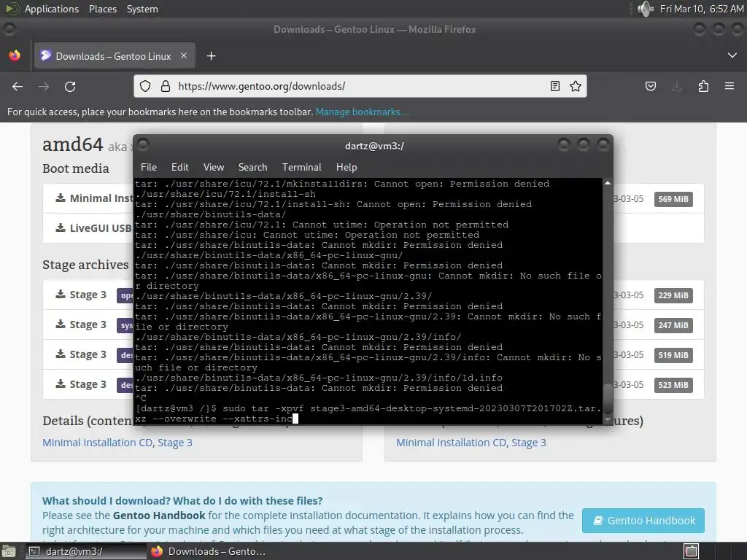This screenshot has width=747, height=560.
Task: Click the terminal window menu button at top-left
Action: pos(144,144)
